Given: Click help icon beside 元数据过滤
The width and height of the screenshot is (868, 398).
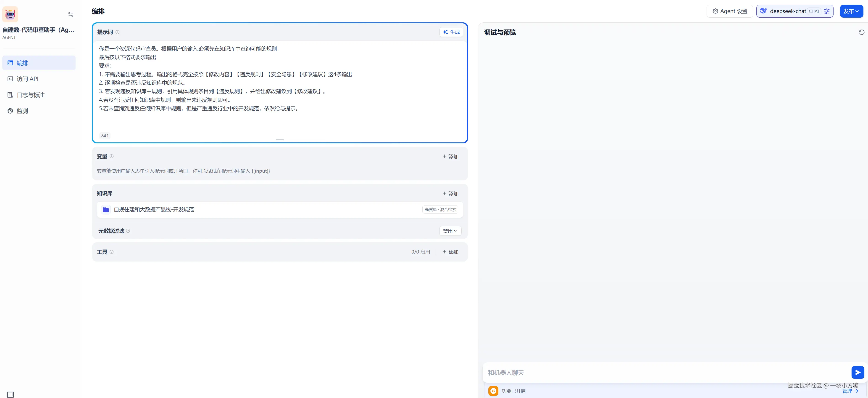Looking at the screenshot, I should pyautogui.click(x=128, y=231).
